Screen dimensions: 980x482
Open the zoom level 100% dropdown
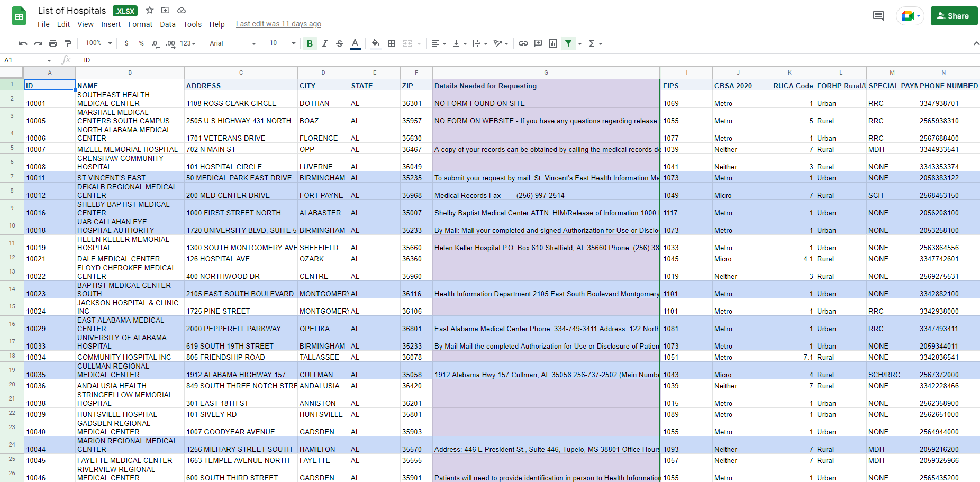click(99, 43)
